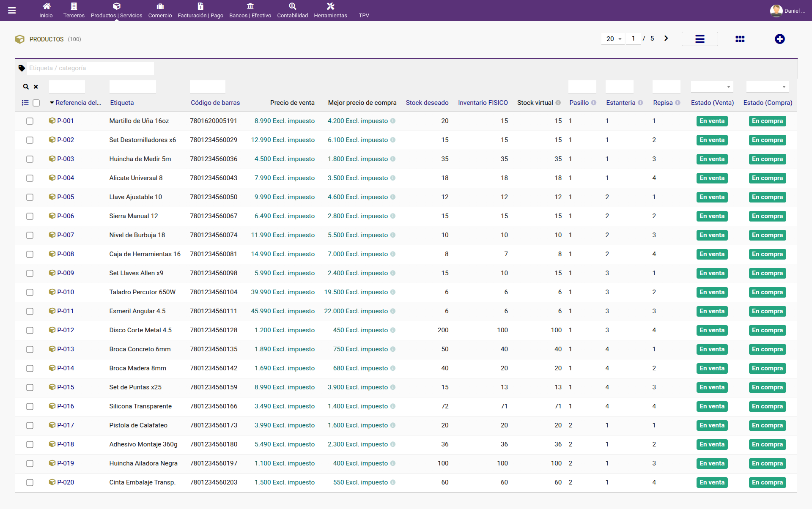
Task: Clear filters with the X icon
Action: click(36, 87)
